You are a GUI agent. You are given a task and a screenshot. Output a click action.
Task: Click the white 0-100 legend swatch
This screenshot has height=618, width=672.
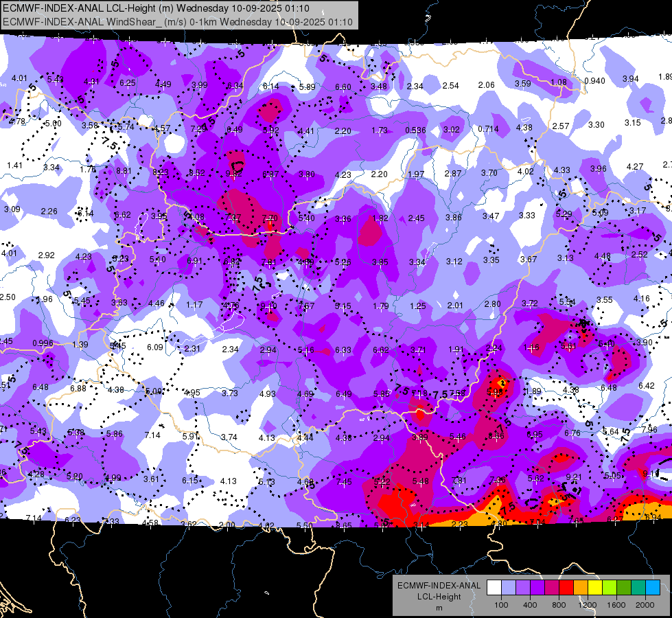[494, 588]
